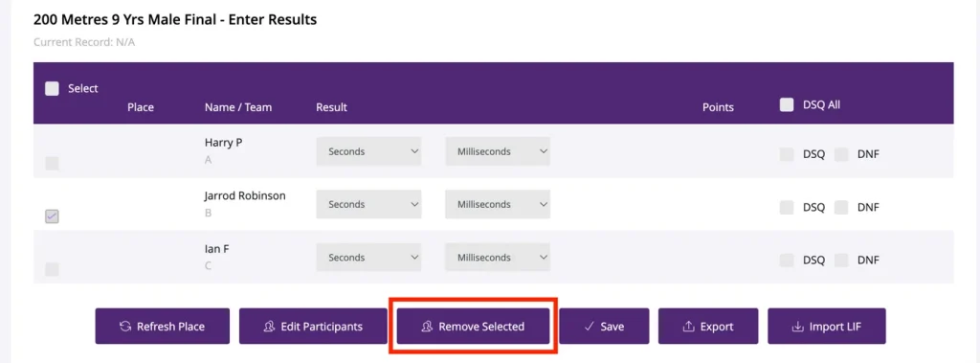Click the person icon in Remove Selected
Screen dimensions: 980x363
point(428,326)
